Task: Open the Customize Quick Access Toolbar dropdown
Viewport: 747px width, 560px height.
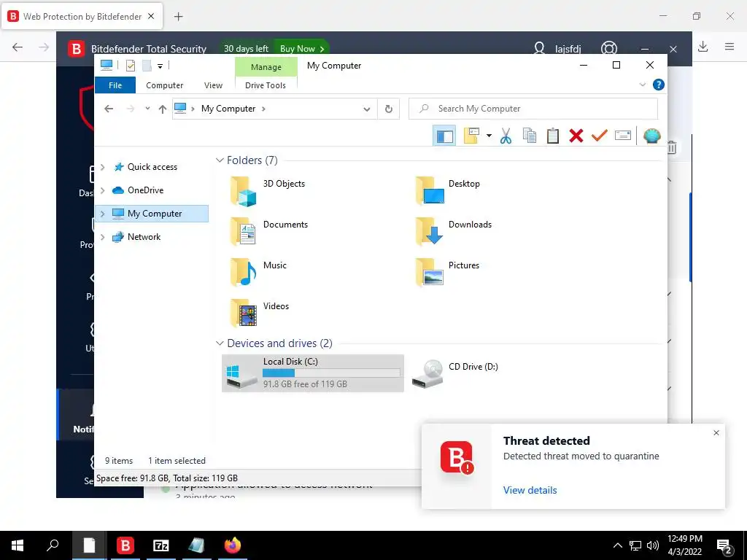Action: click(x=160, y=66)
